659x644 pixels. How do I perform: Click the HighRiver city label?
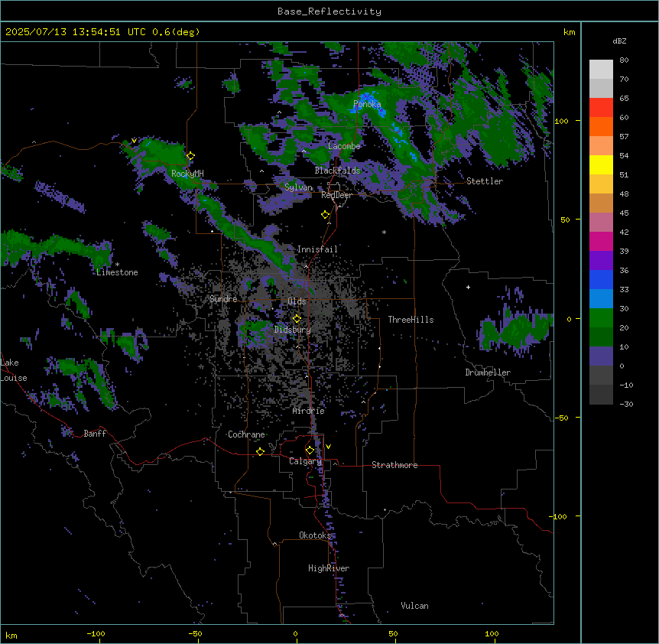(x=329, y=568)
